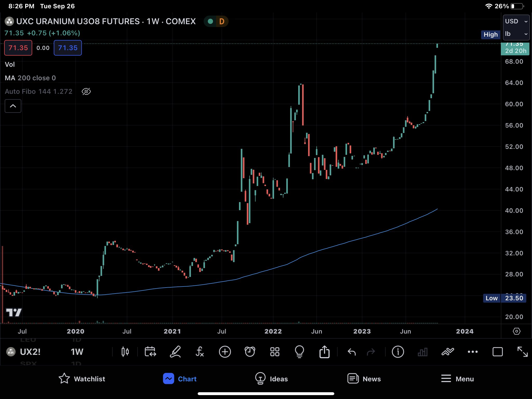Screen dimensions: 532x399
Task: Collapse the indicator legend with chevron
Action: [x=13, y=106]
